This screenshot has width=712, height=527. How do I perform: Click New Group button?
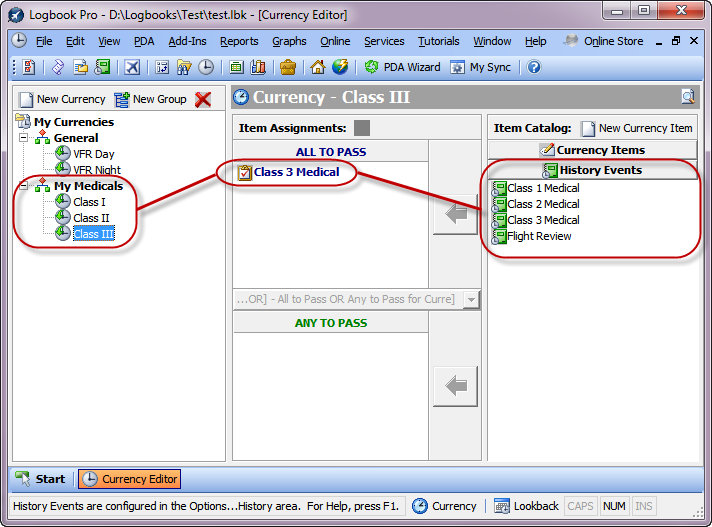click(150, 99)
